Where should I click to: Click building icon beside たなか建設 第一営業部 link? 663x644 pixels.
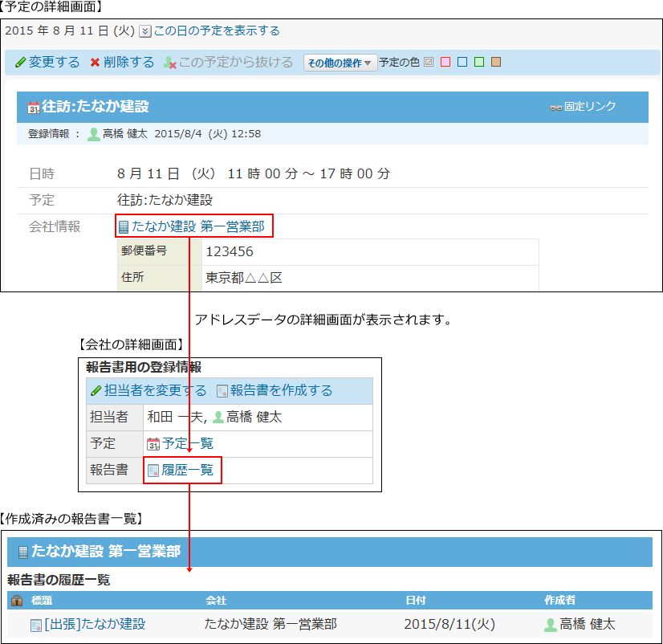[x=124, y=227]
